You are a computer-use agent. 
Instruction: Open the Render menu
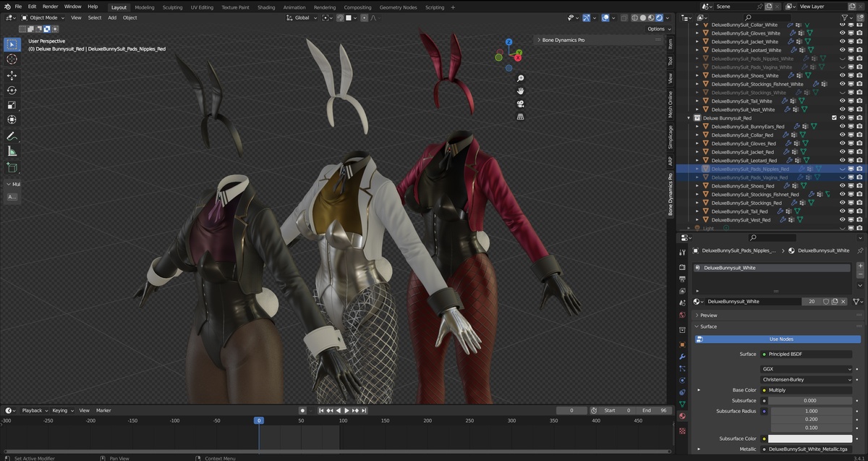tap(50, 7)
